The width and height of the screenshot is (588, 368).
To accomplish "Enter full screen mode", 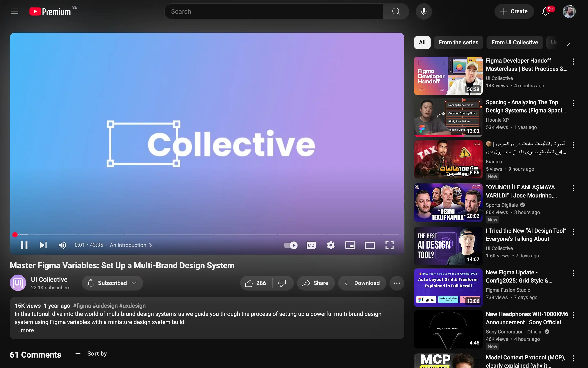I will (x=390, y=245).
